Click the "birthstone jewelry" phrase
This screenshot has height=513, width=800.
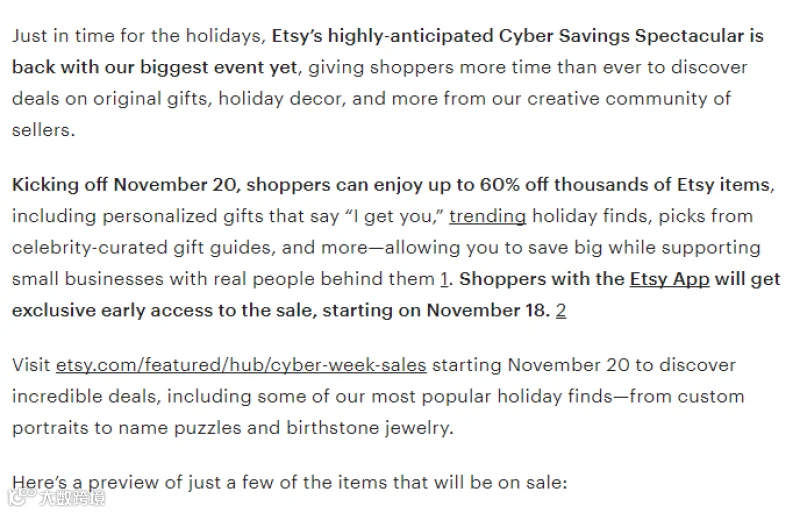[369, 428]
